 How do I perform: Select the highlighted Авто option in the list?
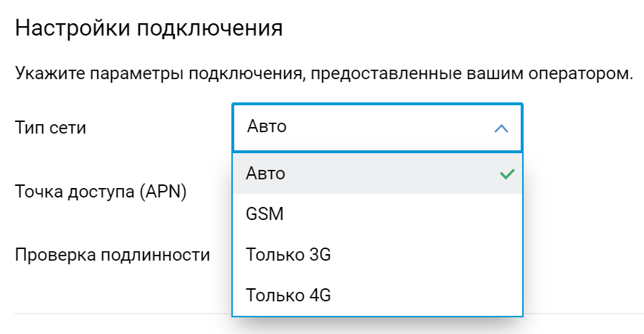[x=266, y=174]
